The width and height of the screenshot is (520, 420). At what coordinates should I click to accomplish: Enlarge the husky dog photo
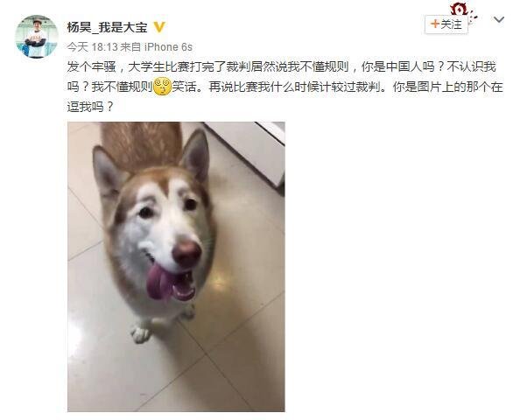click(176, 267)
